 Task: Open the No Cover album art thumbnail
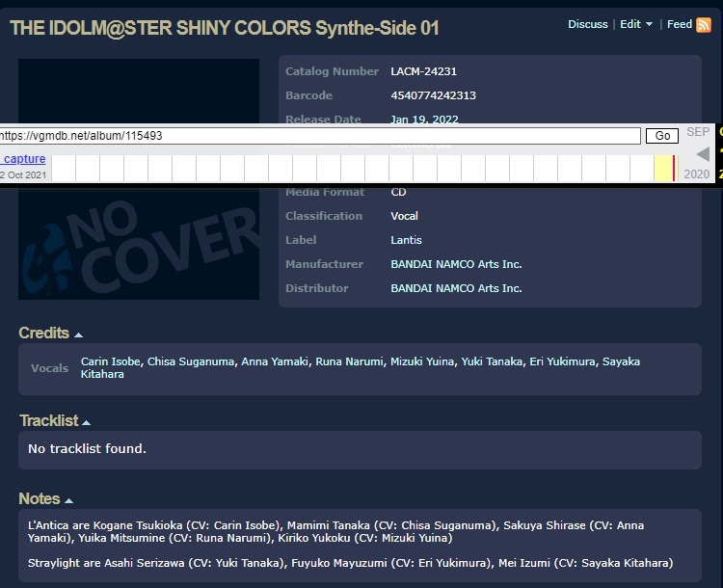pyautogui.click(x=139, y=179)
